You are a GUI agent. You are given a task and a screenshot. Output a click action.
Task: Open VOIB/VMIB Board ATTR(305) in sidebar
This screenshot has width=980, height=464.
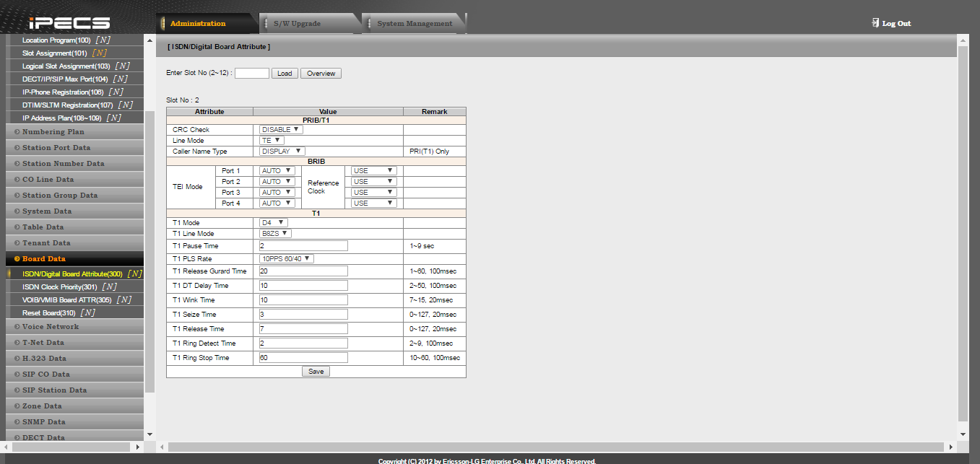coord(66,300)
